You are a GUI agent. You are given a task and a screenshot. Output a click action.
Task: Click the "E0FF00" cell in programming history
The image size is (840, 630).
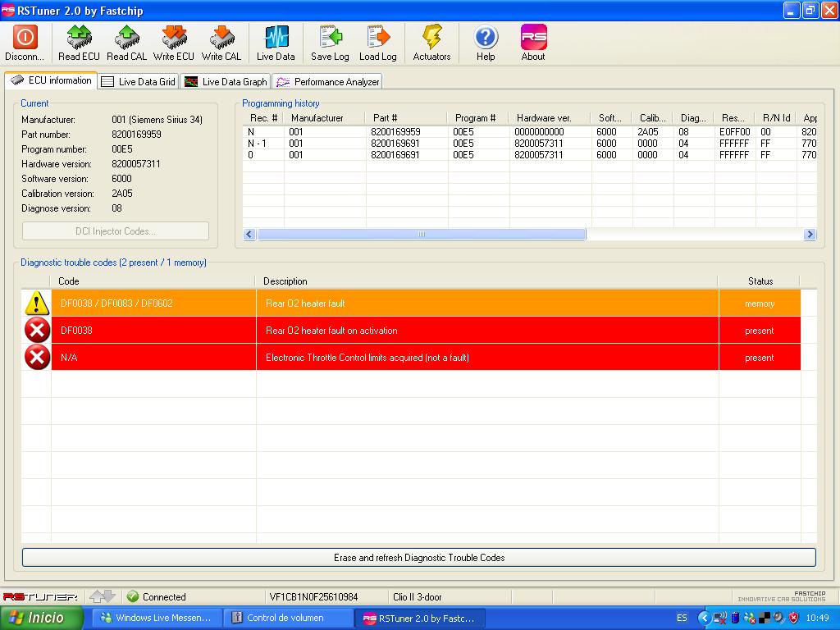(x=734, y=132)
